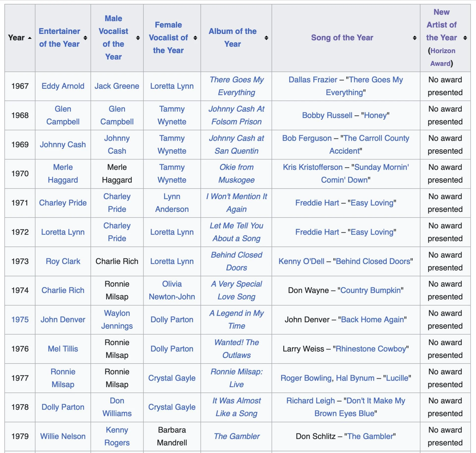Sort table by Year column arrow
Image resolution: width=476 pixels, height=453 pixels.
pyautogui.click(x=30, y=38)
